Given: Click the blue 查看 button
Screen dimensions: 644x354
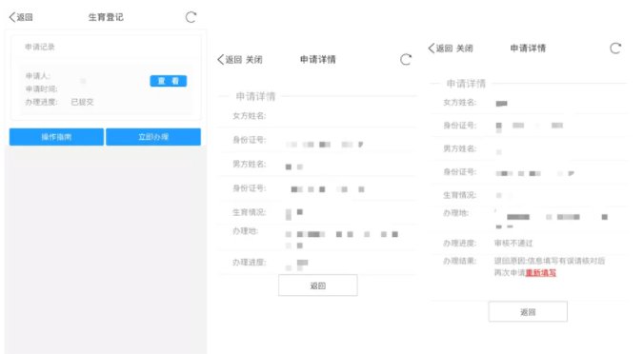Looking at the screenshot, I should point(168,81).
